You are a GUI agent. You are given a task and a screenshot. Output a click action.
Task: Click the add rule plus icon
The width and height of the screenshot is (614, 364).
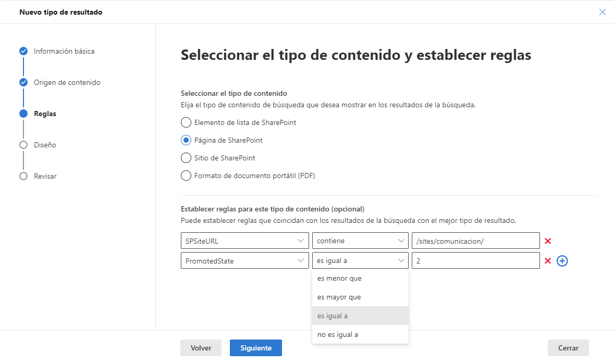coord(562,260)
